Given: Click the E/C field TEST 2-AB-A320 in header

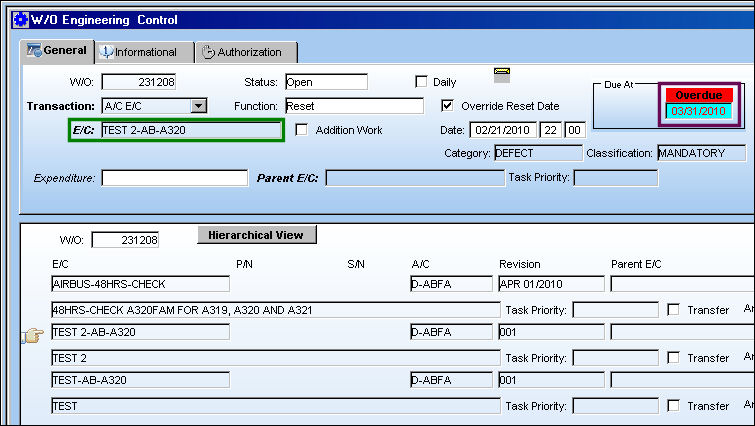Looking at the screenshot, I should click(x=191, y=130).
